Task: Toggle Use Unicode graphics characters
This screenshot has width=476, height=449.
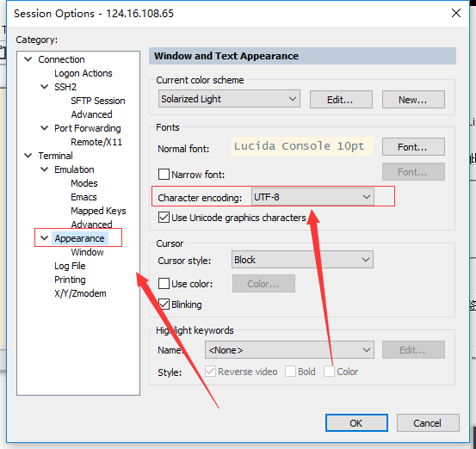Action: pos(164,218)
